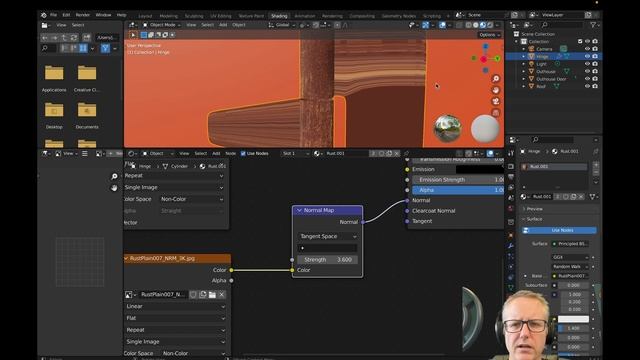
Task: Open the upper Non-Color color space dropdown
Action: tap(191, 199)
